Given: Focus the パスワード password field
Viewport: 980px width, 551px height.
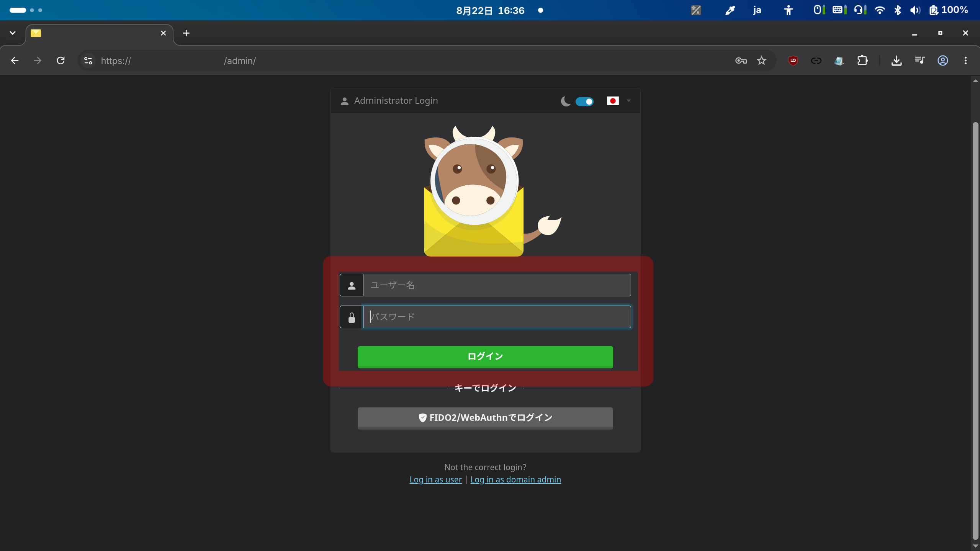Looking at the screenshot, I should 497,317.
